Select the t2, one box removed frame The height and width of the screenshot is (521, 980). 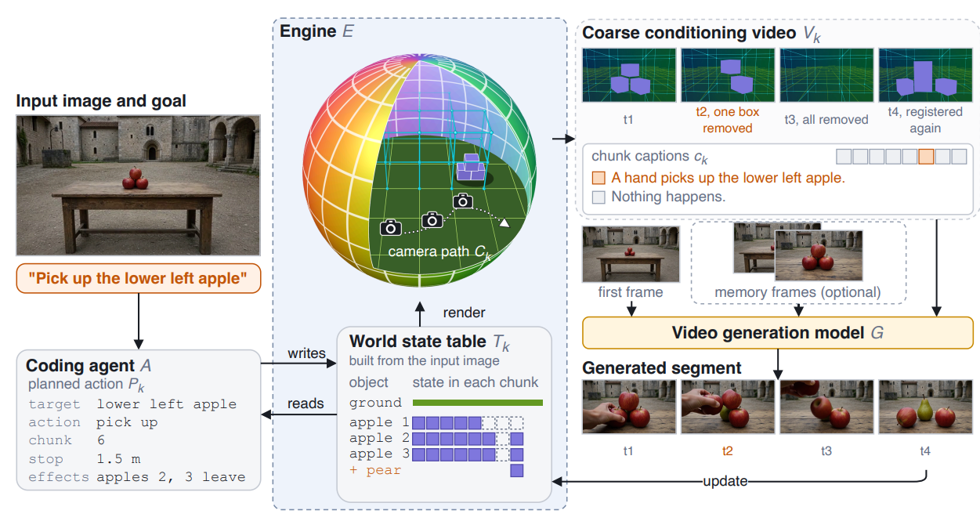[727, 91]
